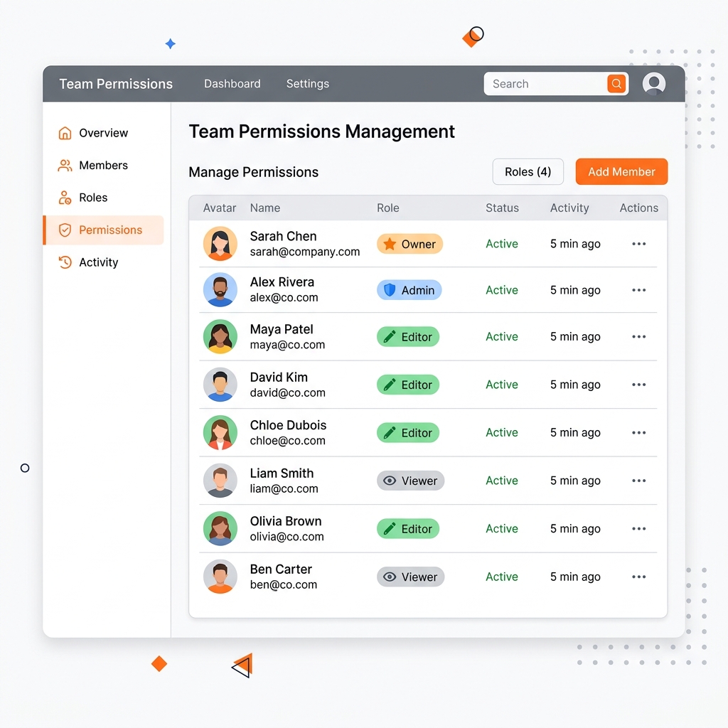The width and height of the screenshot is (728, 728).
Task: Click the shield icon in Admin badge
Action: [390, 290]
